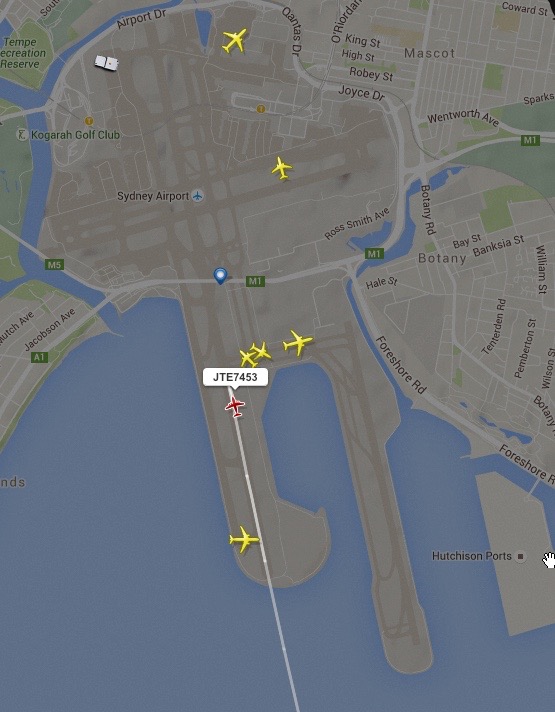Click the blue location pin marker
The height and width of the screenshot is (712, 555).
pyautogui.click(x=220, y=276)
